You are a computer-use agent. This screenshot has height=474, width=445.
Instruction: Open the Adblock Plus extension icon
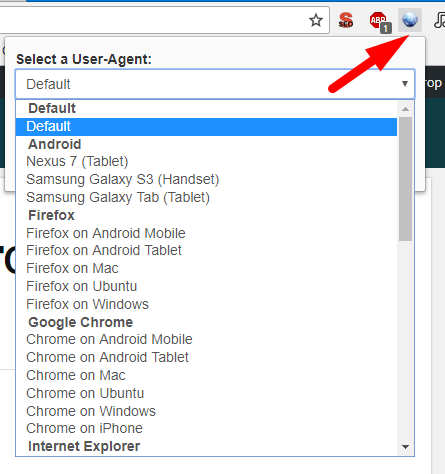click(379, 21)
